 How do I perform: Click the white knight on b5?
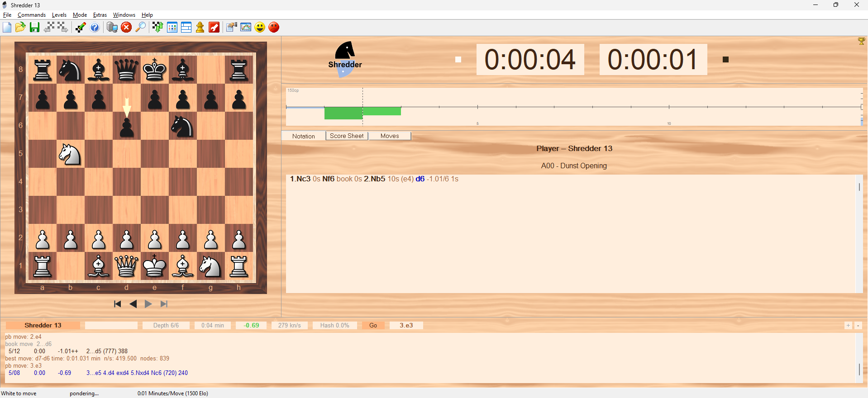tap(70, 154)
